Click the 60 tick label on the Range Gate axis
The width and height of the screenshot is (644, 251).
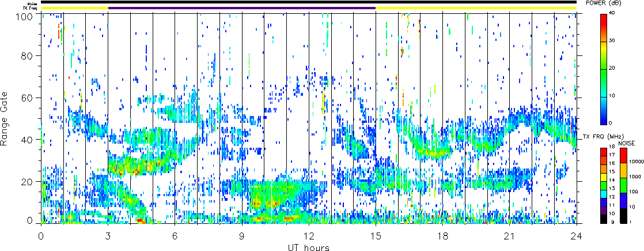[x=31, y=98]
